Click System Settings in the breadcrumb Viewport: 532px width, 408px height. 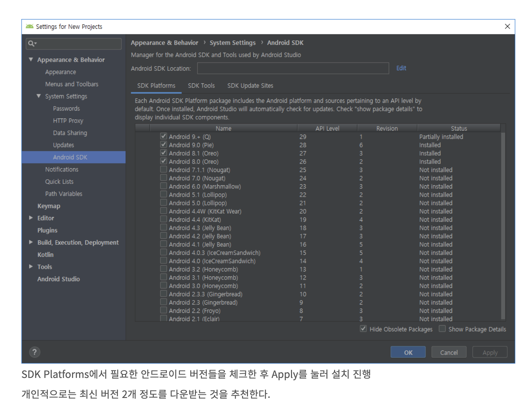[233, 43]
